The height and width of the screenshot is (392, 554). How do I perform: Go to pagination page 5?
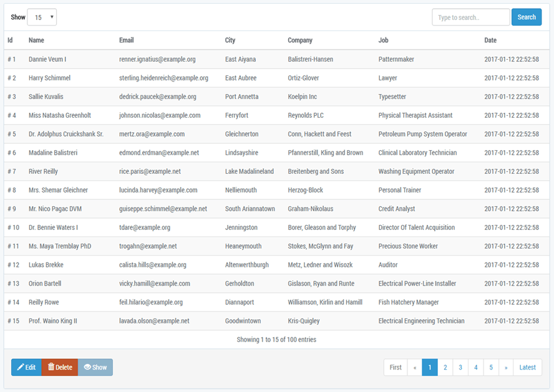(491, 367)
